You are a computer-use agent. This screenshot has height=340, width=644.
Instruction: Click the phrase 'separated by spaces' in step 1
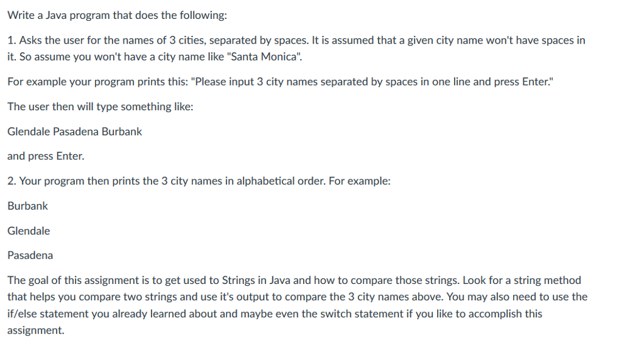[x=258, y=40]
